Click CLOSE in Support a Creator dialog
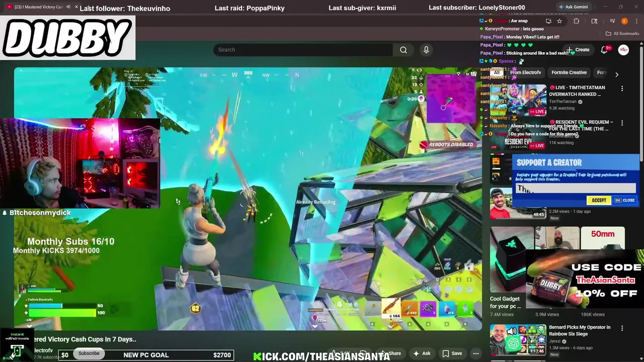Screen dimensions: 644x362 [625, 200]
